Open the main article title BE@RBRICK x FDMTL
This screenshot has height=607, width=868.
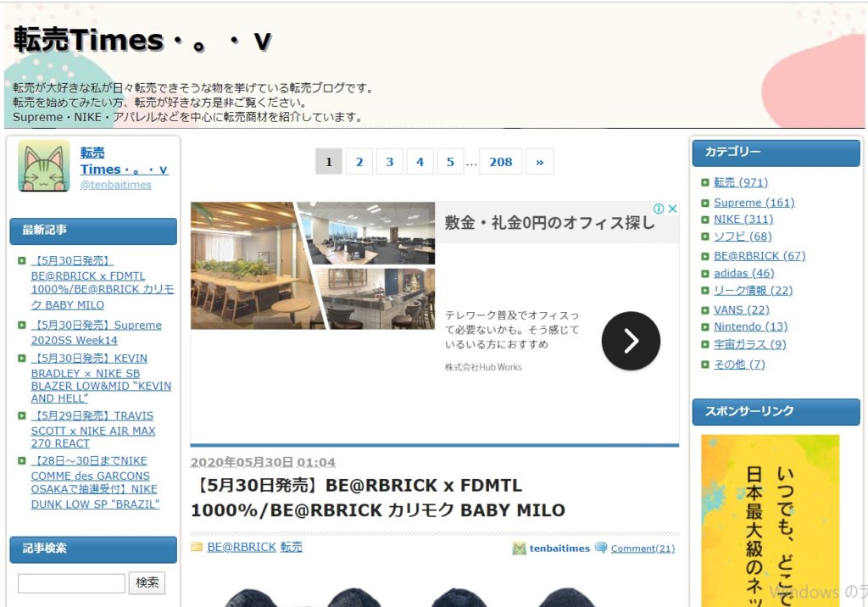click(378, 498)
